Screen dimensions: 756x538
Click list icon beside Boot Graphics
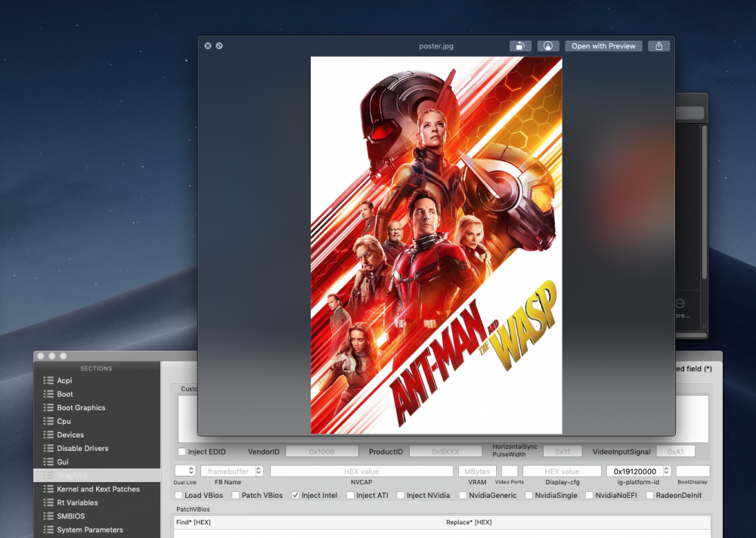point(48,407)
